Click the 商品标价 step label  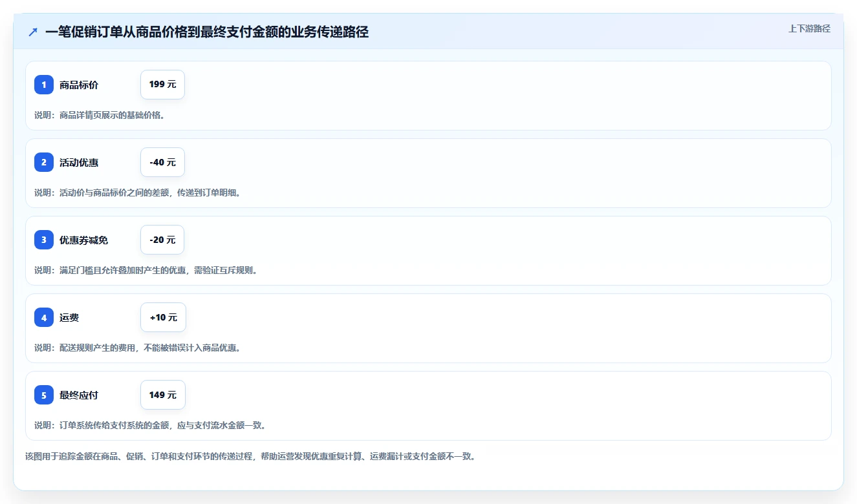coord(79,85)
